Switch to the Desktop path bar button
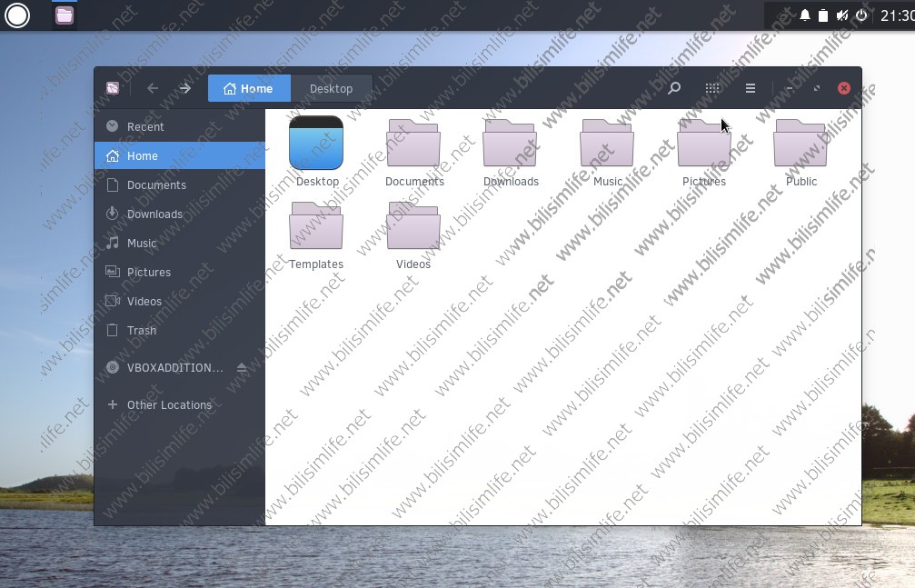This screenshot has height=588, width=915. 332,88
